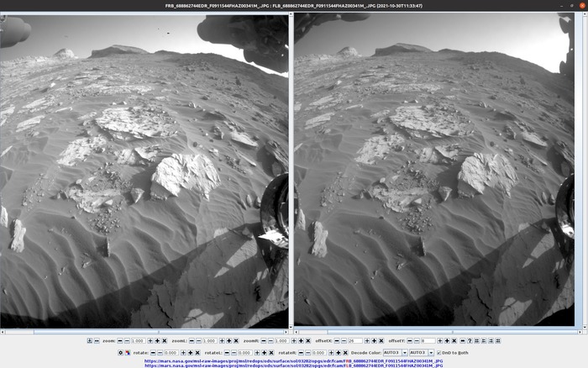Open the FRB image URL link
588x368 pixels.
pos(293,361)
